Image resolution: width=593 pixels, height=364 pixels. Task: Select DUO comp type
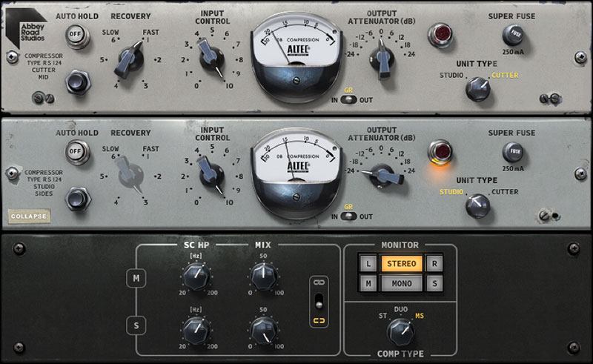(401, 309)
